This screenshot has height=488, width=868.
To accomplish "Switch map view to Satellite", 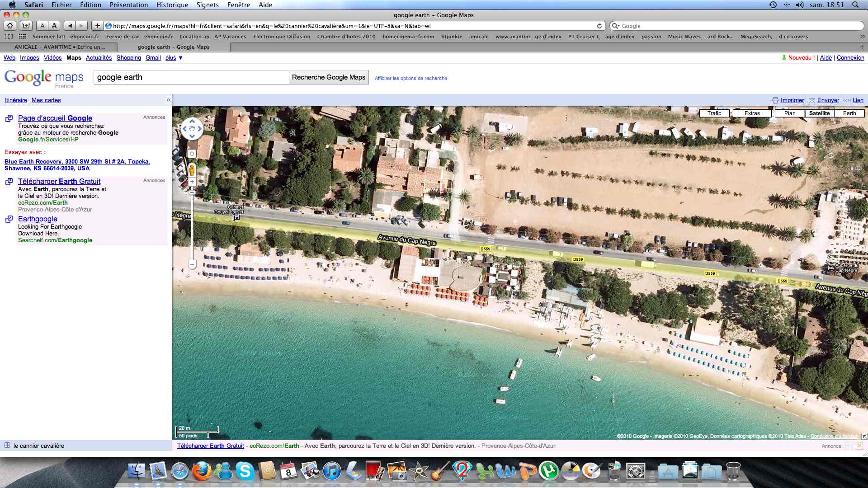I will click(819, 113).
